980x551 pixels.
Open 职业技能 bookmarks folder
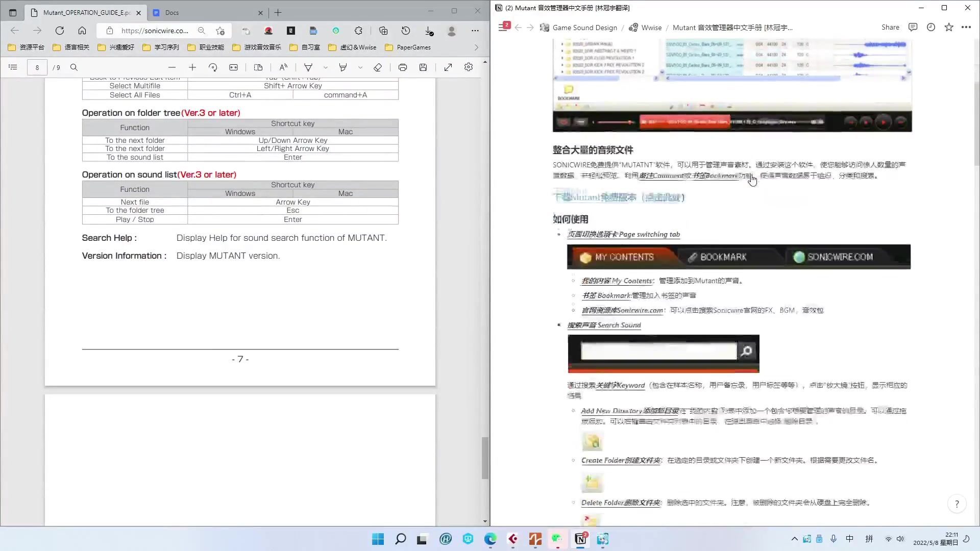(206, 47)
